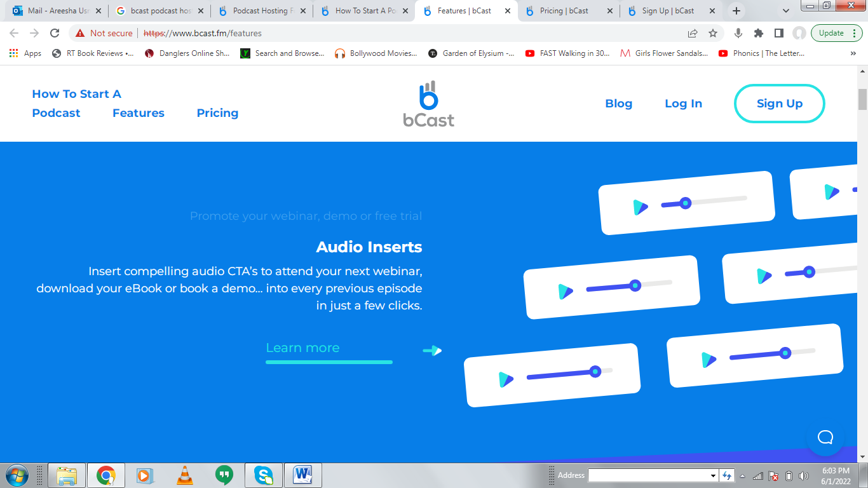This screenshot has height=488, width=868.
Task: Close the Features | bCast tab
Action: click(x=507, y=11)
